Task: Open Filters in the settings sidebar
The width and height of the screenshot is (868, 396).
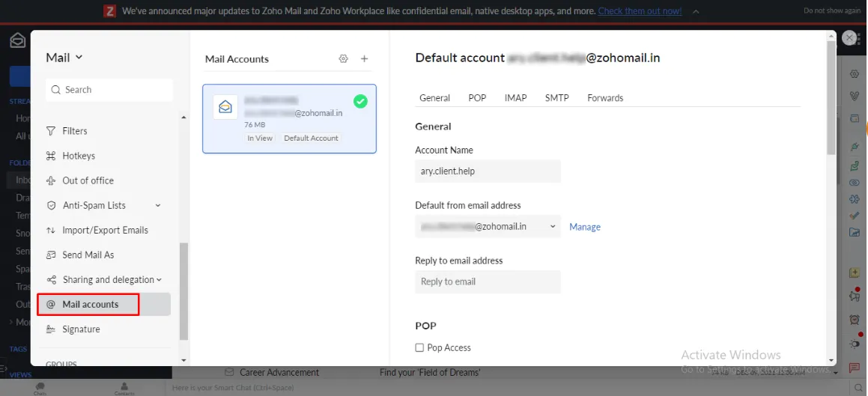Action: 74,131
